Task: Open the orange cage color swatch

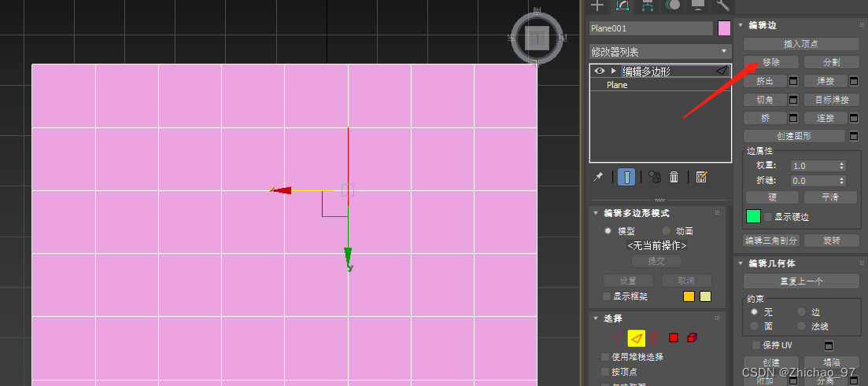Action: (x=689, y=296)
